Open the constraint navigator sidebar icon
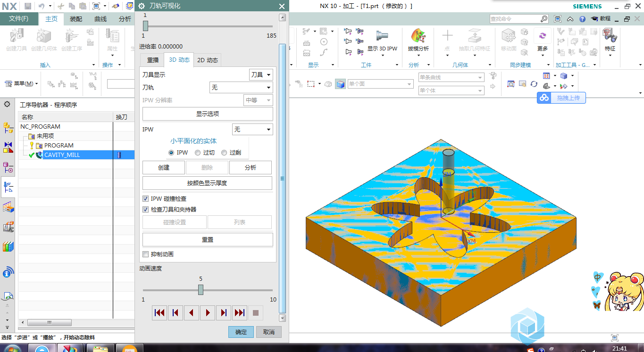644x352 pixels. [x=8, y=147]
